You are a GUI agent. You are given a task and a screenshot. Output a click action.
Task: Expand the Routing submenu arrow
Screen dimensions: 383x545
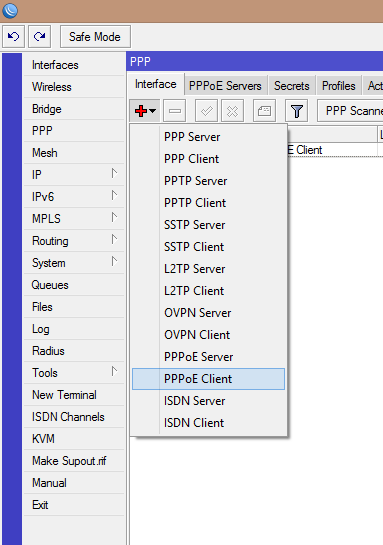point(114,239)
